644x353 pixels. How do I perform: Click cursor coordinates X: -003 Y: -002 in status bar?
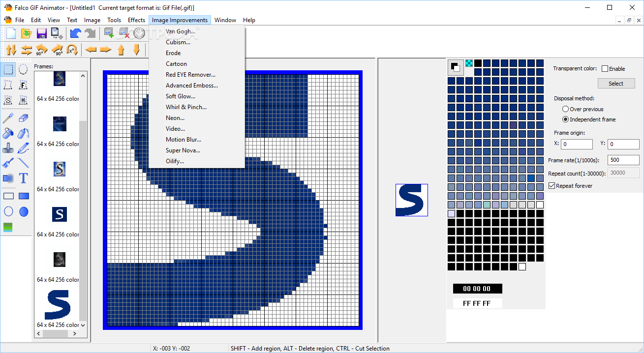tap(172, 349)
